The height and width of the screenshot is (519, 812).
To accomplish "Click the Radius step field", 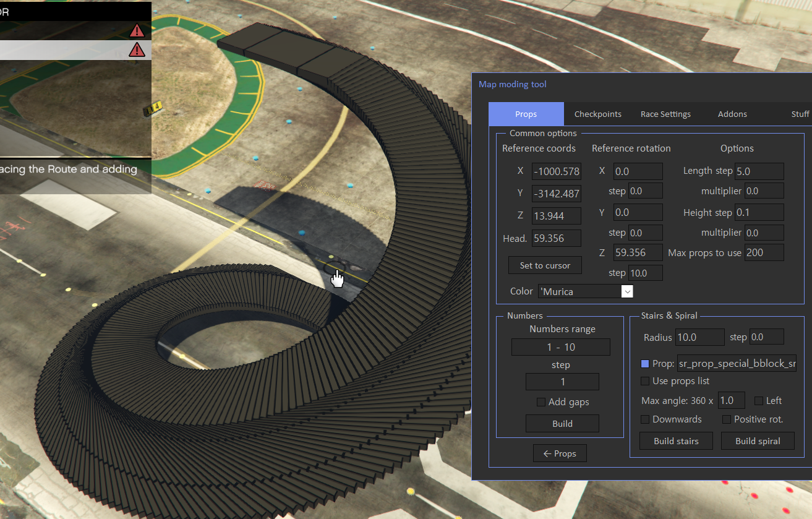I will (x=767, y=337).
